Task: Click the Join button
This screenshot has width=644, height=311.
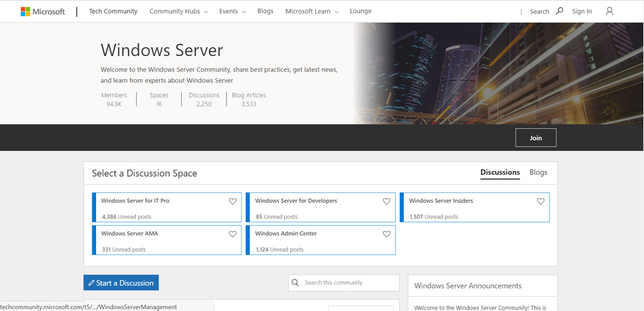Action: tap(536, 137)
